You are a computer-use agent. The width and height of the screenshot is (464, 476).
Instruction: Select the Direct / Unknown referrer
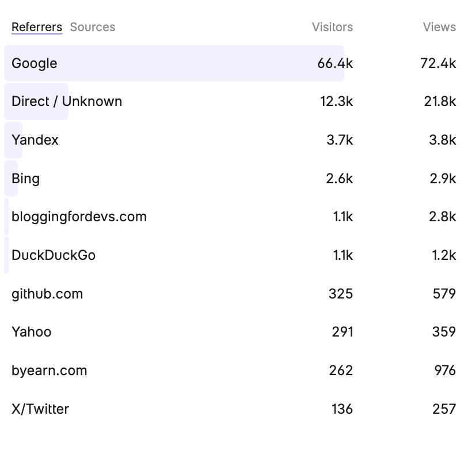click(x=67, y=101)
